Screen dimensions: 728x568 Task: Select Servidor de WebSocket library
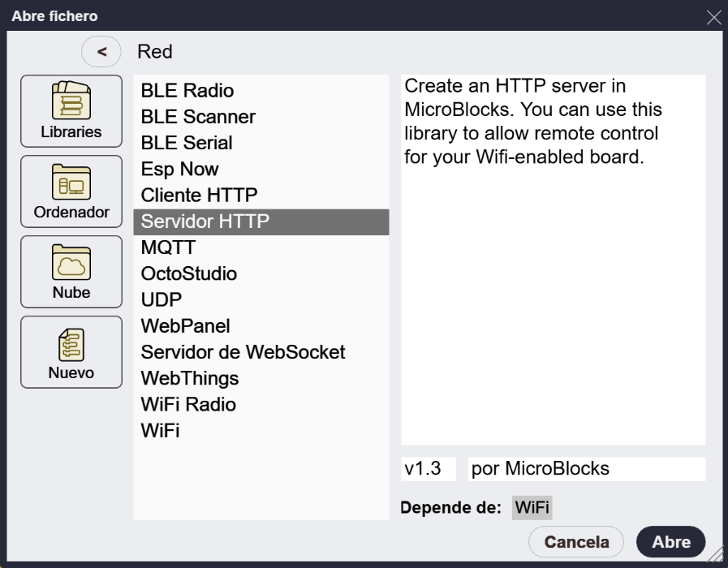261,351
